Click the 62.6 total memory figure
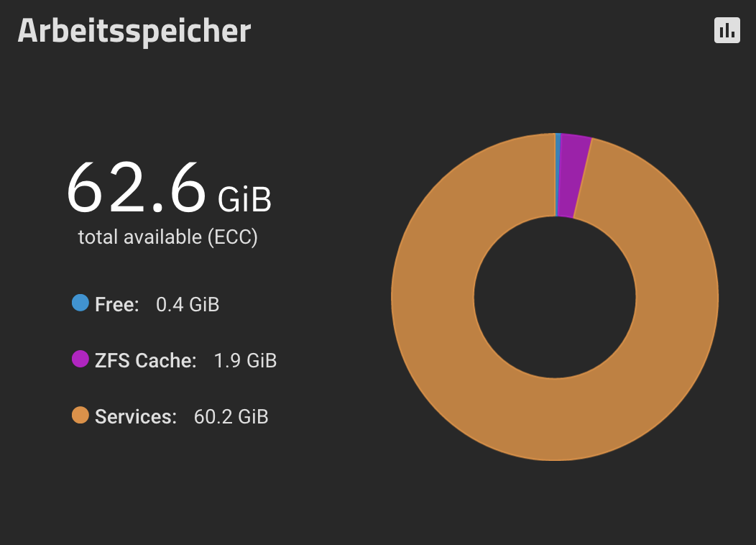This screenshot has height=545, width=756. pos(137,188)
